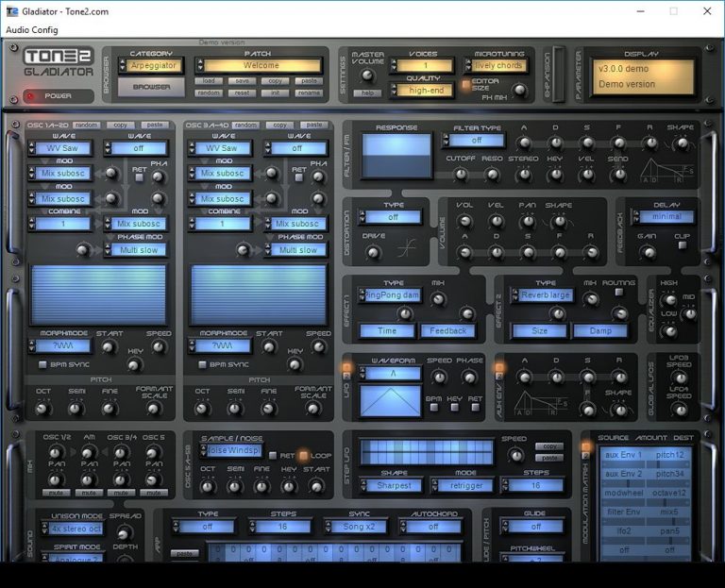Open the Audio Config menu
Image resolution: width=725 pixels, height=588 pixels.
pyautogui.click(x=32, y=30)
